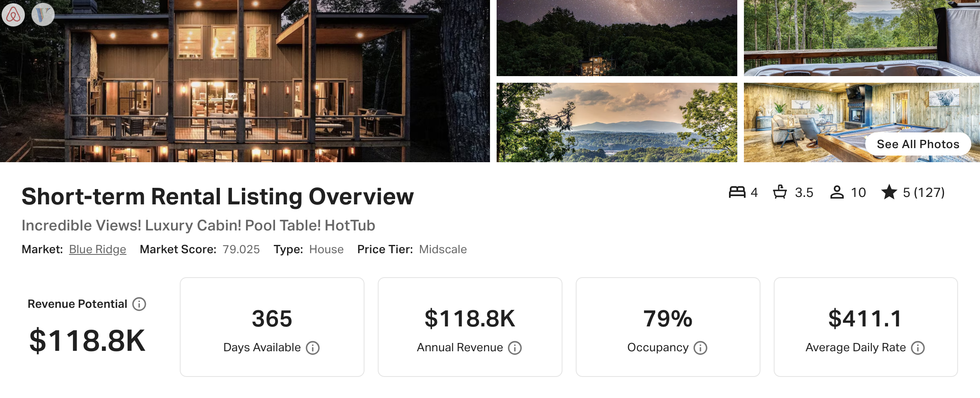Click the Airbnb logo badge

point(13,15)
